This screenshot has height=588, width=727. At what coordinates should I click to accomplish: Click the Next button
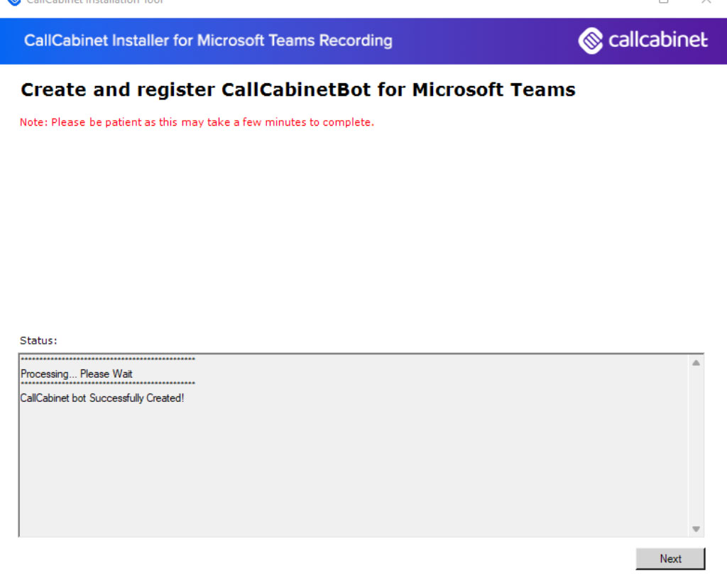coord(670,559)
